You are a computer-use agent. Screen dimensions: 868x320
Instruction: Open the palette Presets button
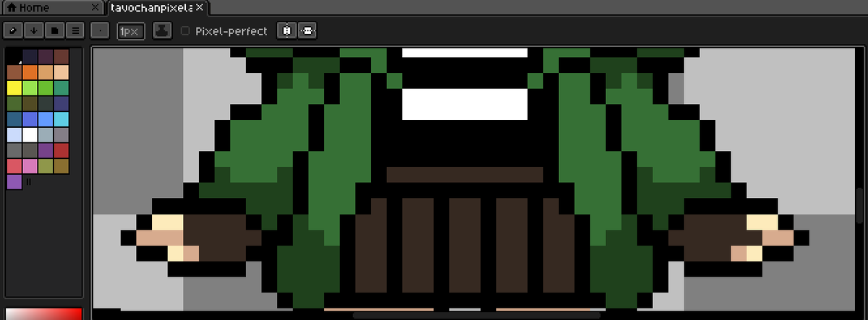coord(55,31)
